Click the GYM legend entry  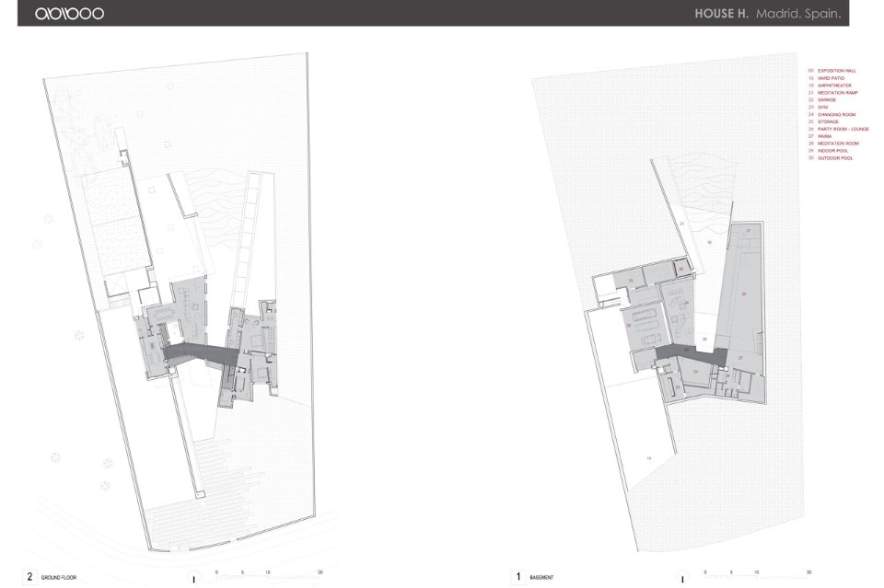(822, 108)
